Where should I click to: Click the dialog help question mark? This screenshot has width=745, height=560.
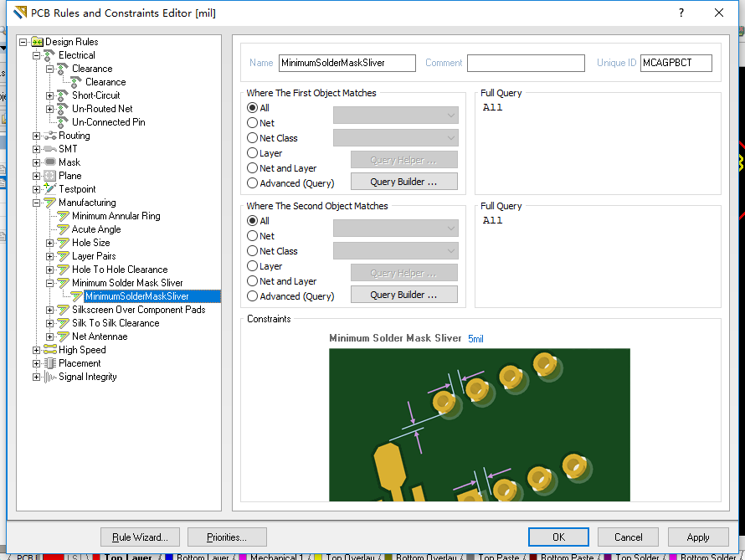[681, 13]
